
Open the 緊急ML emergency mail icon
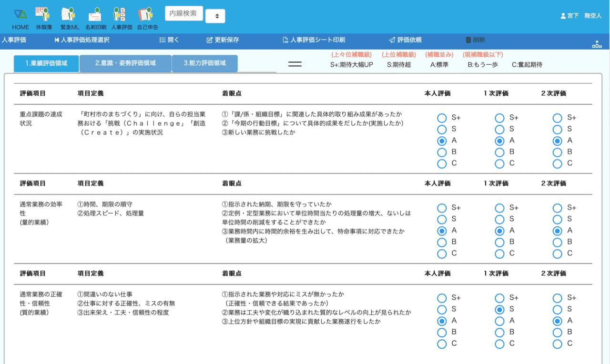point(69,19)
